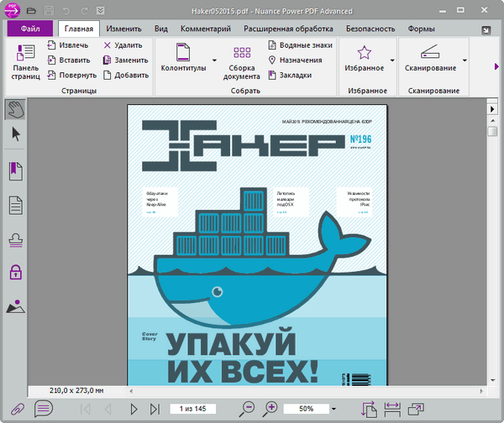Click the zoom in magnifier

coord(270,409)
